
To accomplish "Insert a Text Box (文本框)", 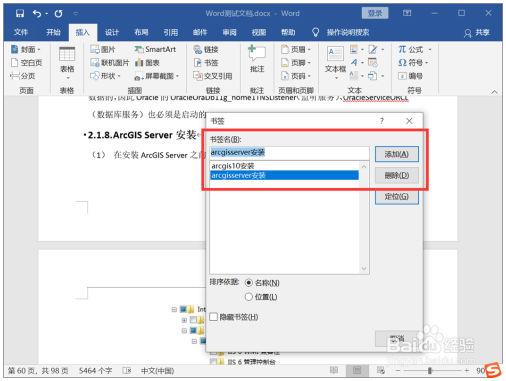I will point(335,62).
